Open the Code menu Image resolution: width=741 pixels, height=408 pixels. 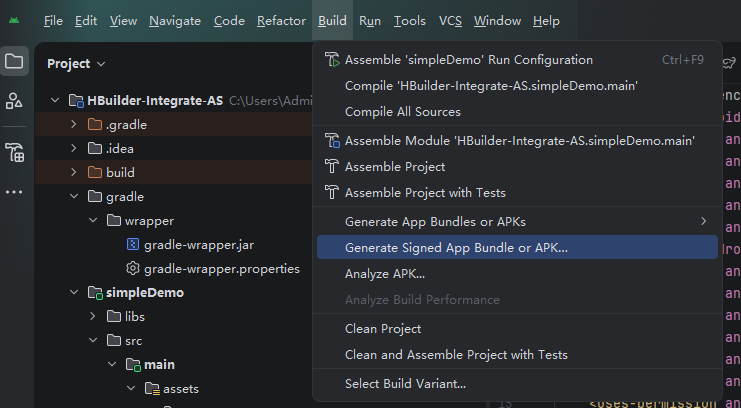click(x=229, y=21)
